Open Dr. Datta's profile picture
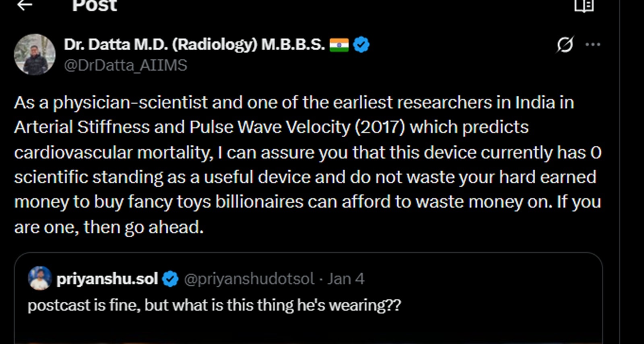The height and width of the screenshot is (344, 644). coord(35,54)
